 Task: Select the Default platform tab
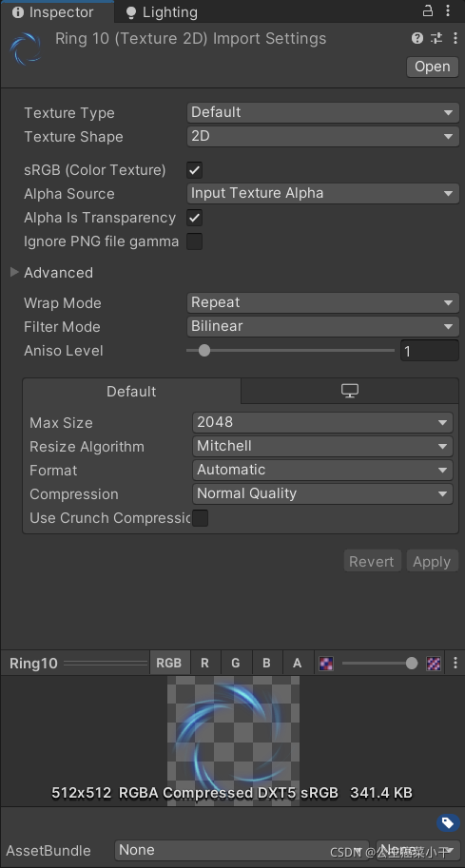click(x=132, y=391)
